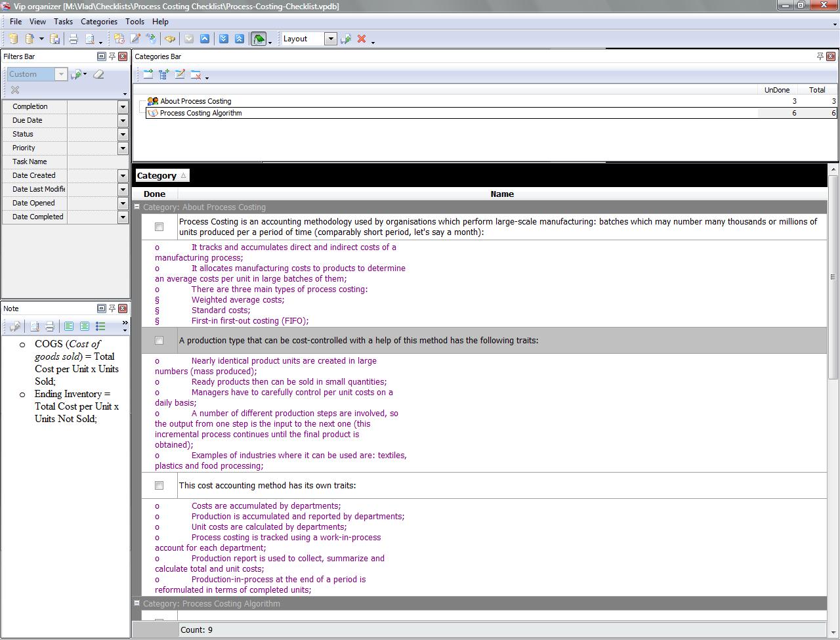Select Process Costing Algorithm category row
This screenshot has height=640, width=840.
click(x=201, y=113)
